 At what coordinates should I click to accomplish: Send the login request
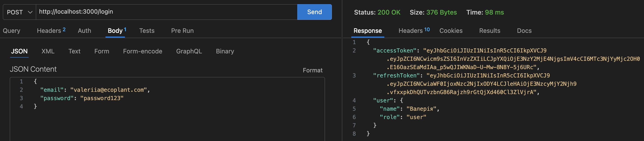tap(314, 12)
